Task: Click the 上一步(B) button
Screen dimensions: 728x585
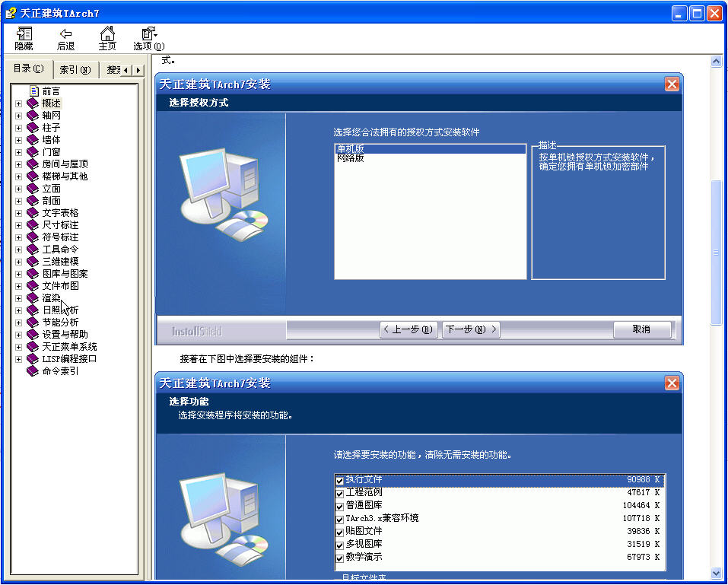Action: 408,329
